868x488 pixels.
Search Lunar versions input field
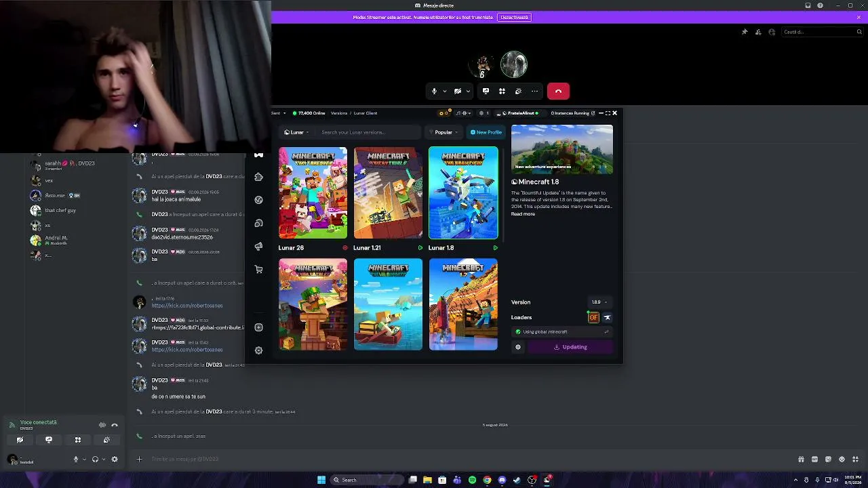[370, 132]
